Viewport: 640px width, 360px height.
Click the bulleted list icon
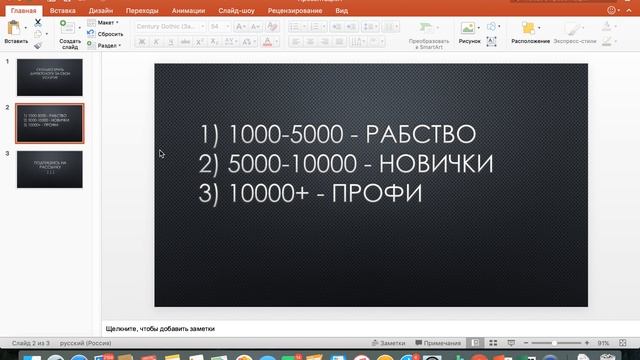(295, 27)
